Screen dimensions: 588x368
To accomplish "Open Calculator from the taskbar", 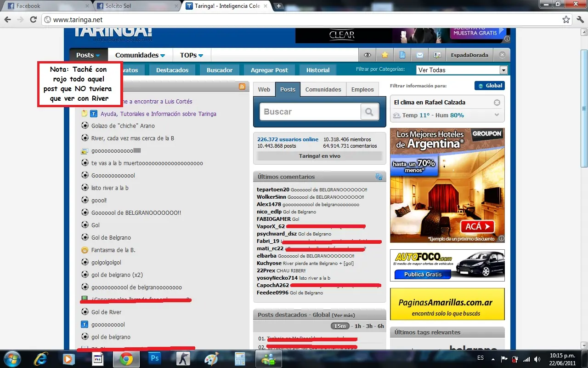I will 240,359.
